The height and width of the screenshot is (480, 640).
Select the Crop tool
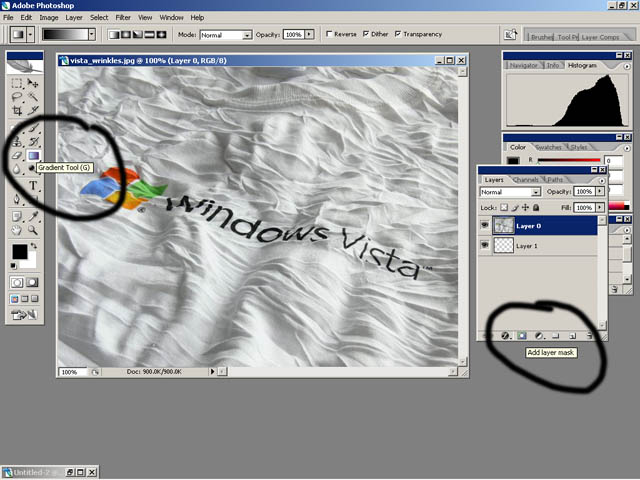[x=18, y=111]
